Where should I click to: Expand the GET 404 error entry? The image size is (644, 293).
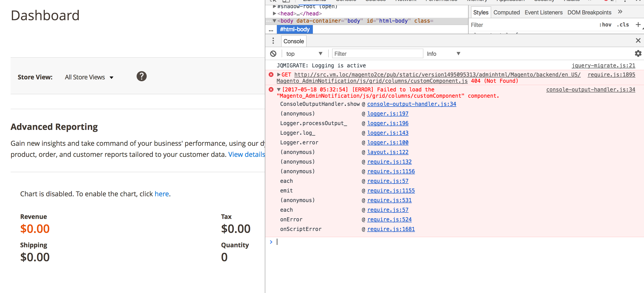[x=279, y=75]
